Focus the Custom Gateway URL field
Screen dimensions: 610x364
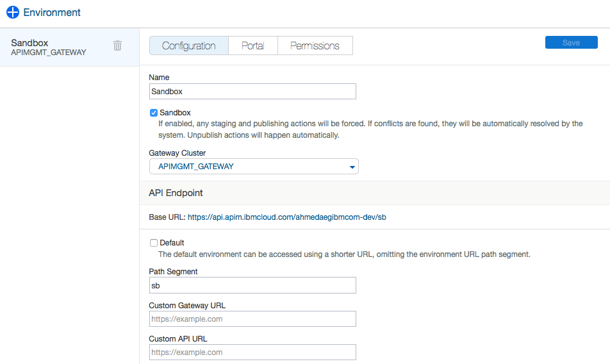click(252, 319)
